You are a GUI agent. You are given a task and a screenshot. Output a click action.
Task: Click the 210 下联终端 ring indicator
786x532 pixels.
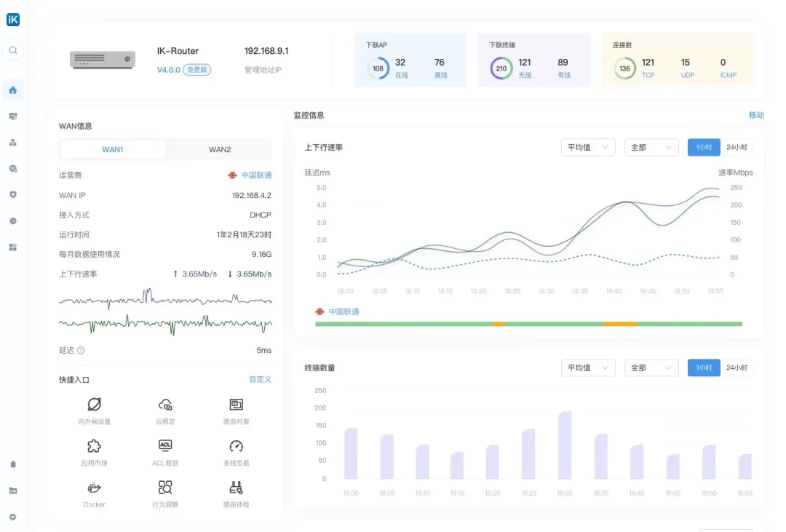point(501,68)
